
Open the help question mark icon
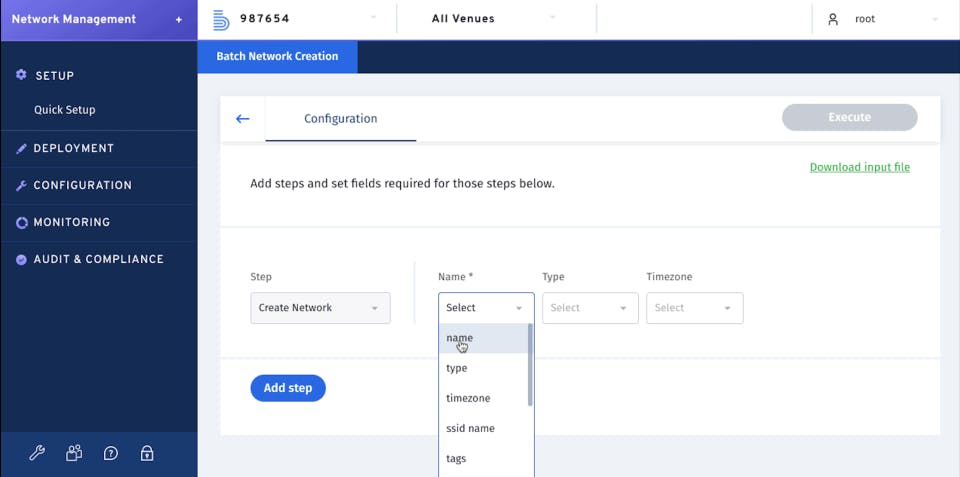pyautogui.click(x=111, y=453)
